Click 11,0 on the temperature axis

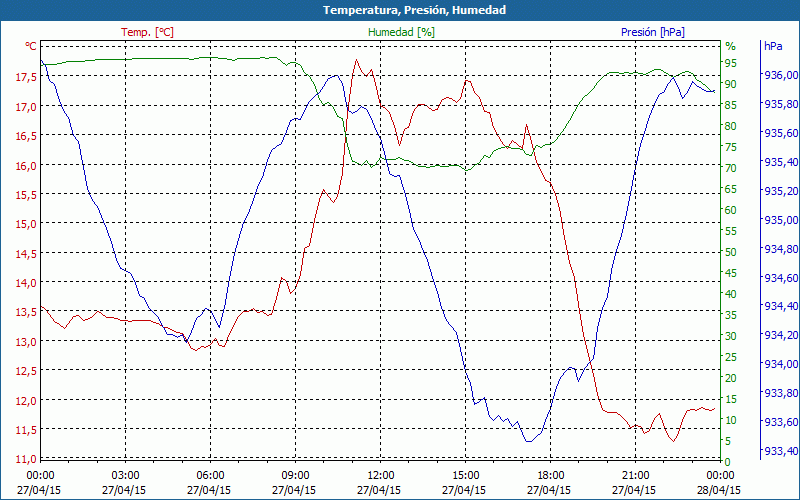coord(27,459)
